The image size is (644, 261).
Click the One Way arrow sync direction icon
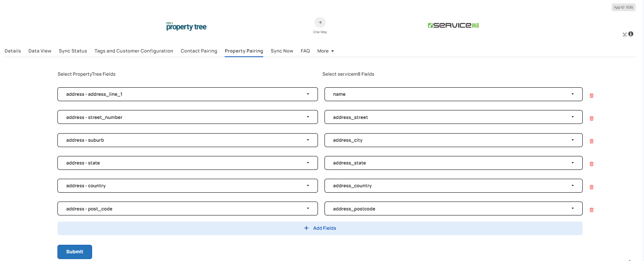pyautogui.click(x=320, y=22)
